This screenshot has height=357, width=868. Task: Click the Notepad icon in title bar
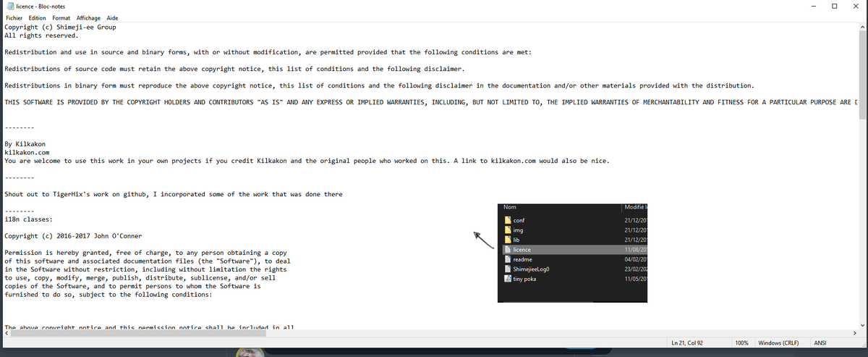tap(9, 6)
